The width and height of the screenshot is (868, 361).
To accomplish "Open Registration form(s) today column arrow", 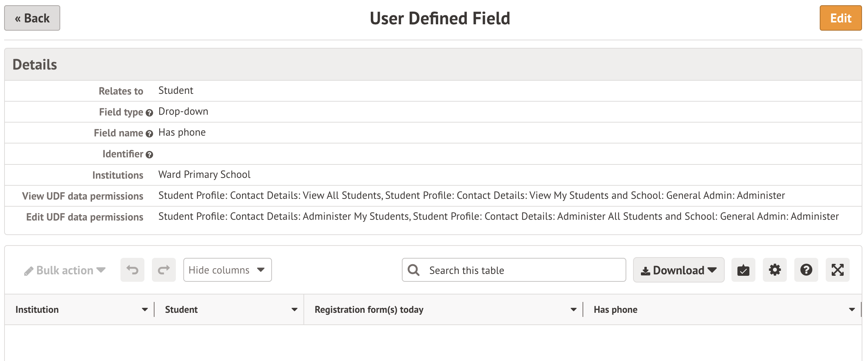I will tap(573, 309).
